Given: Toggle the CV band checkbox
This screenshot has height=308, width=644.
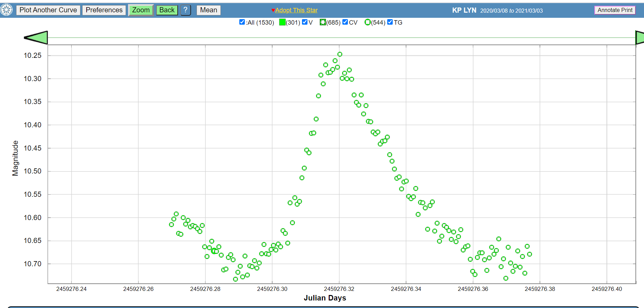Looking at the screenshot, I should click(345, 22).
